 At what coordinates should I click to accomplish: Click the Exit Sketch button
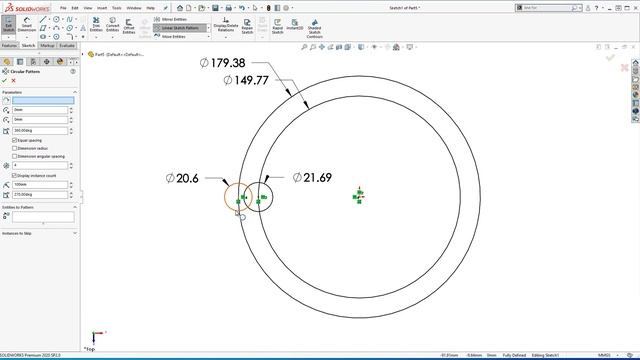pos(8,24)
